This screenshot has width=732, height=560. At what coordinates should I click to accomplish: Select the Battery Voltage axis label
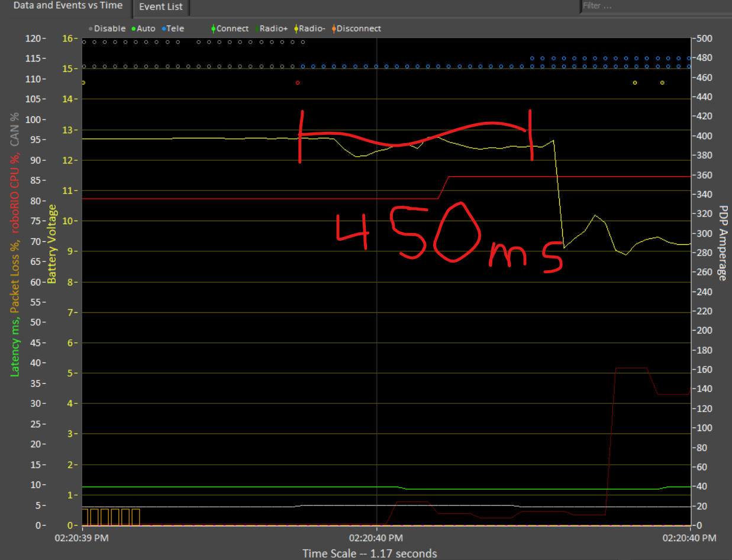[x=53, y=244]
